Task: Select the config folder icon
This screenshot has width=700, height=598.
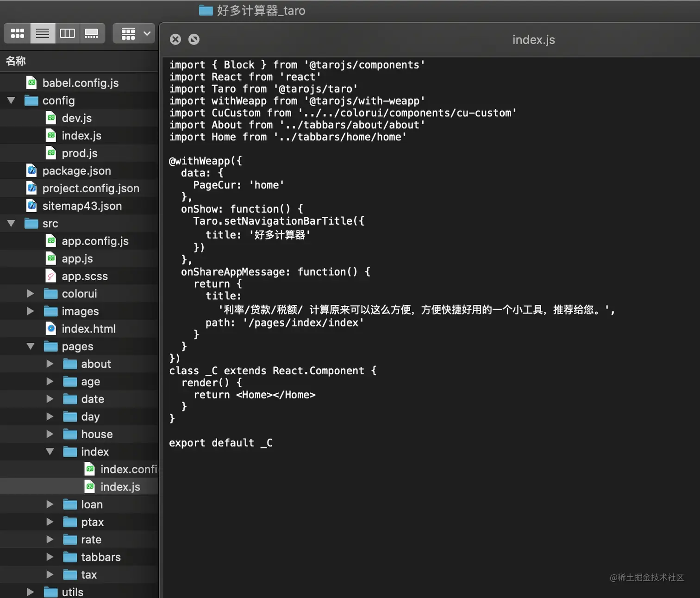Action: coord(31,101)
